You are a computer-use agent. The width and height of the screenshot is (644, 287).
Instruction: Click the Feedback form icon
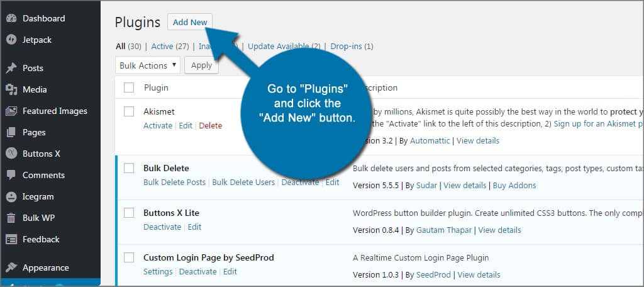11,239
